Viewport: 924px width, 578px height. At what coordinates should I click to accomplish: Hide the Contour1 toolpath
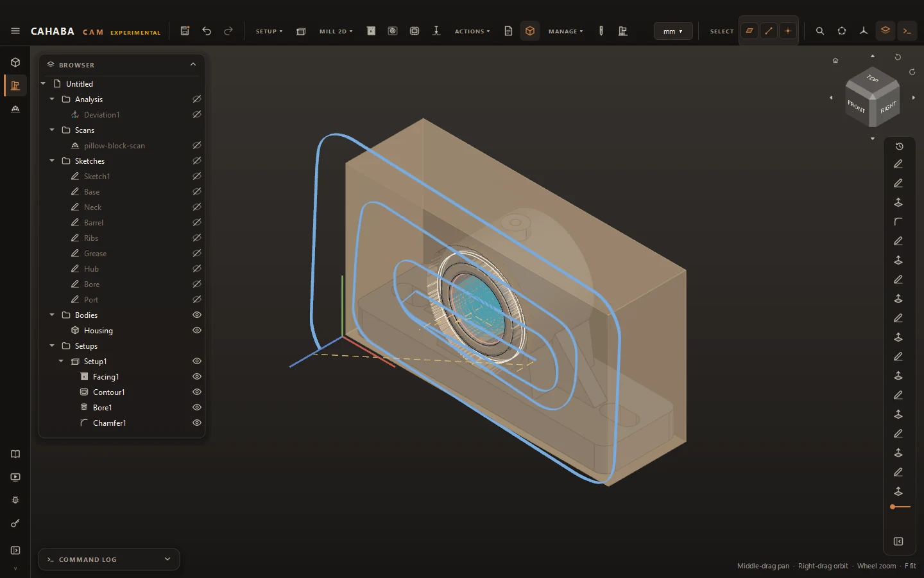(x=197, y=392)
